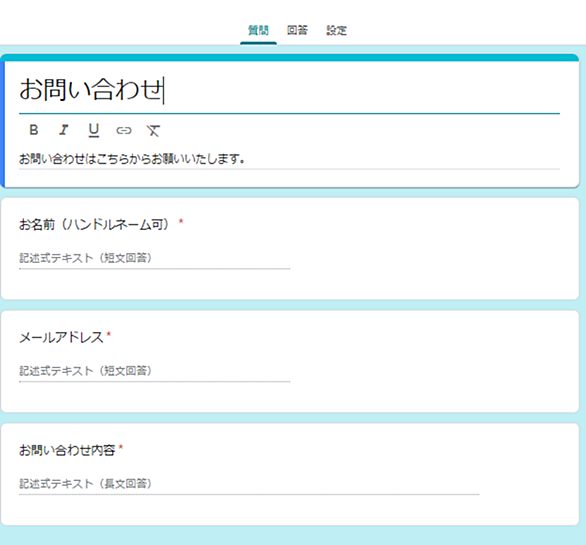Click short answer field under お名前
586x545 pixels.
click(x=154, y=258)
